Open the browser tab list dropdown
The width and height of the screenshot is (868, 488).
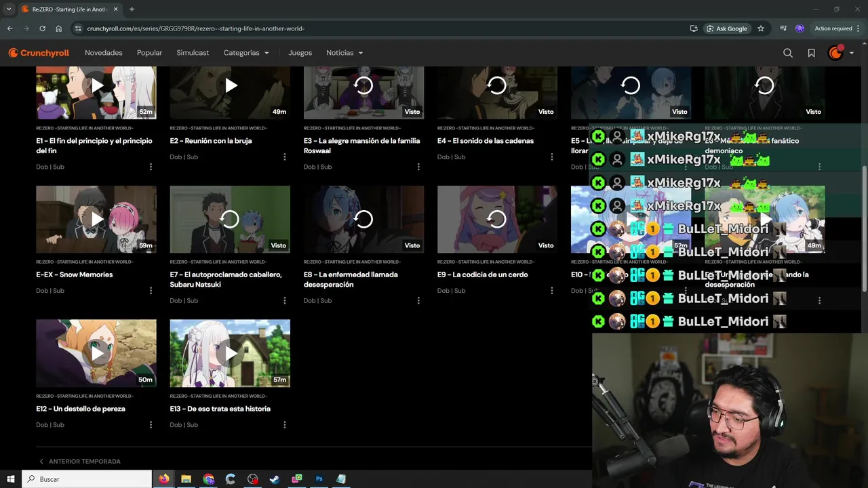tap(9, 9)
